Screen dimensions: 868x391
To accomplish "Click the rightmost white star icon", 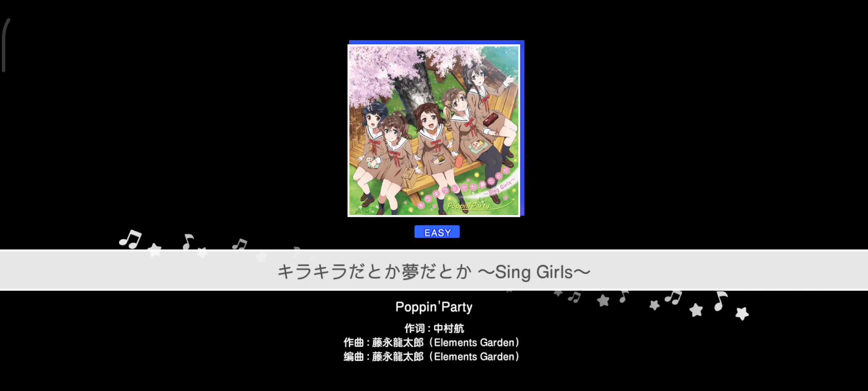I will point(742,314).
